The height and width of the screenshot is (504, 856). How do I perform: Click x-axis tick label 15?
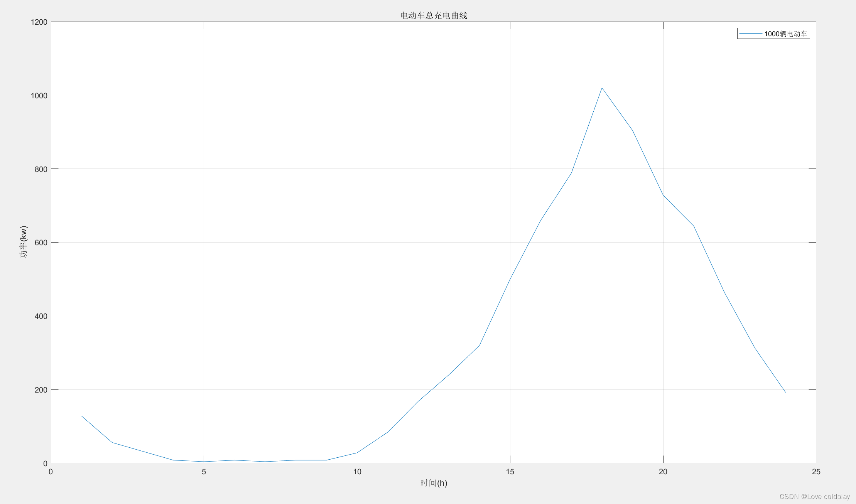(x=510, y=472)
